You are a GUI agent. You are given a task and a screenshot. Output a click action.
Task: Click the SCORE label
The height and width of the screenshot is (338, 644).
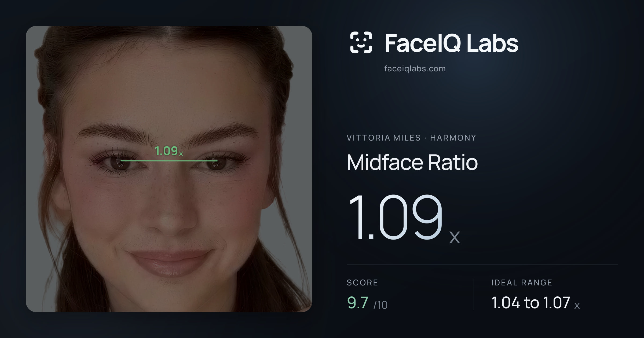362,282
